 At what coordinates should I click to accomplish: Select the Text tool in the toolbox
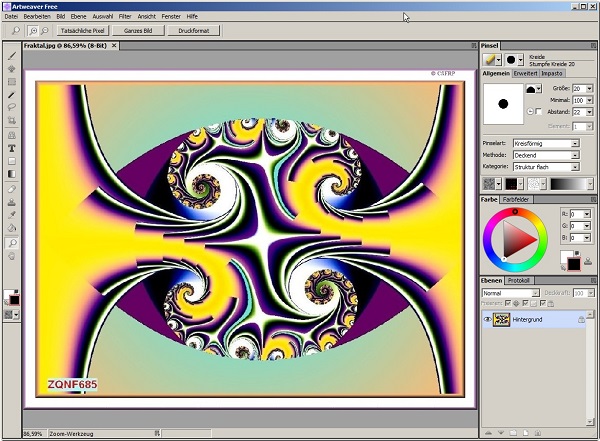tap(11, 147)
